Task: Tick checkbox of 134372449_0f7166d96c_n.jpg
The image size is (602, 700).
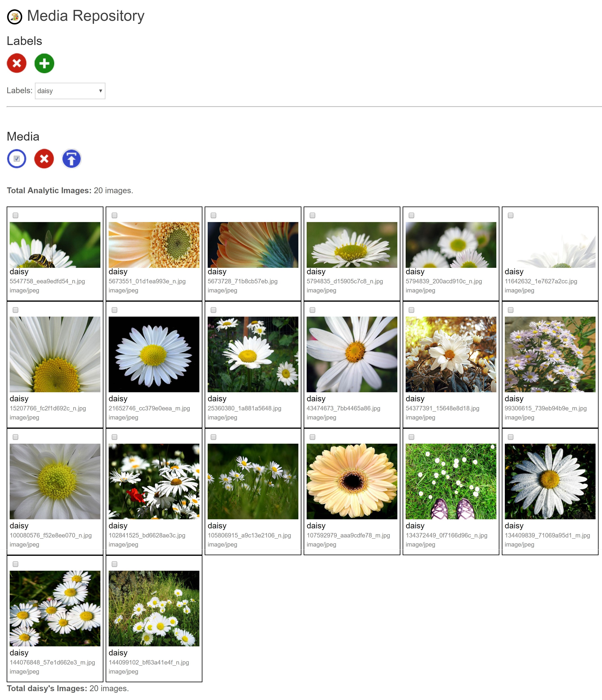Action: pos(411,437)
